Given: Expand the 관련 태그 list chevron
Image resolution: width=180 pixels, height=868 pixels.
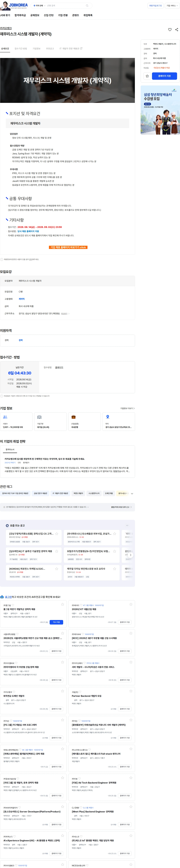Looking at the screenshot, I should (132, 494).
